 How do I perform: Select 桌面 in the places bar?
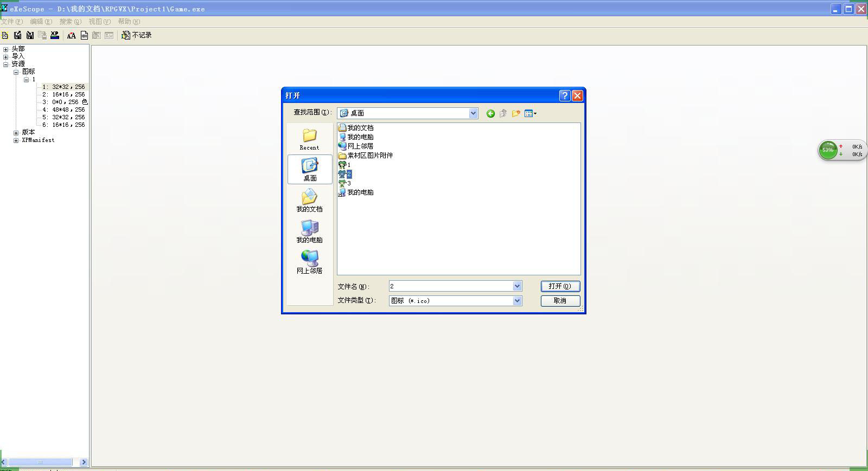click(x=310, y=170)
